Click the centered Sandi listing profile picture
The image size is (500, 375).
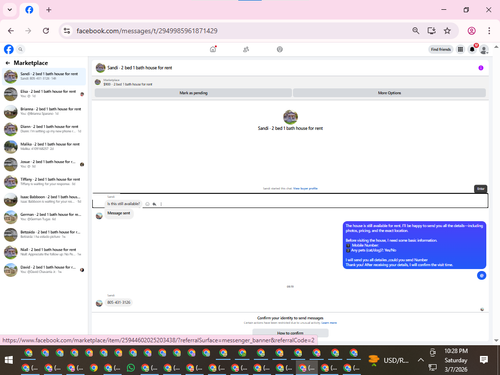[290, 117]
